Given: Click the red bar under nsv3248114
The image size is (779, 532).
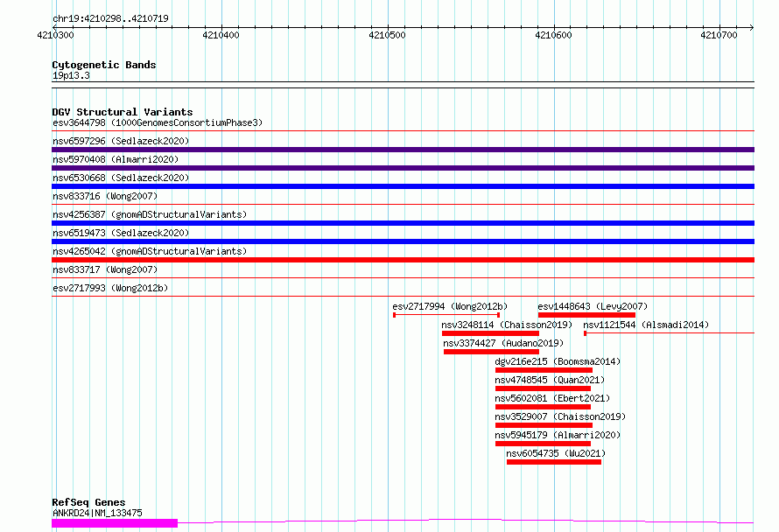Looking at the screenshot, I should point(490,333).
